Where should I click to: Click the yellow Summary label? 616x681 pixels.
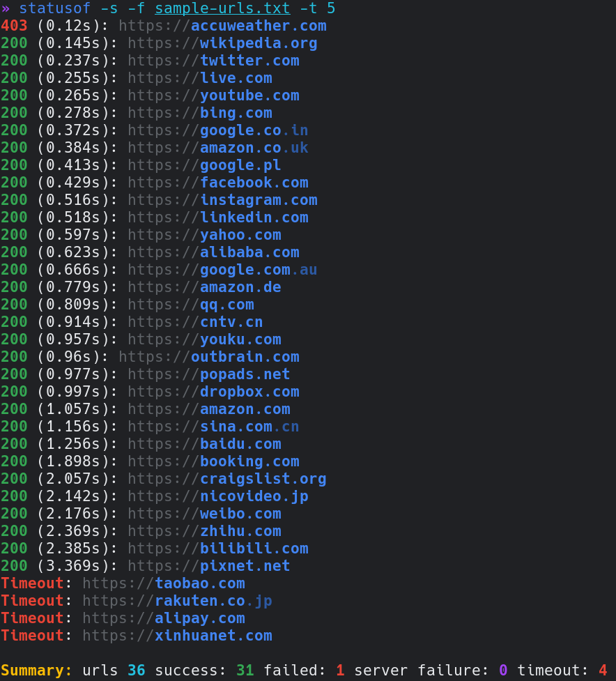click(x=36, y=671)
